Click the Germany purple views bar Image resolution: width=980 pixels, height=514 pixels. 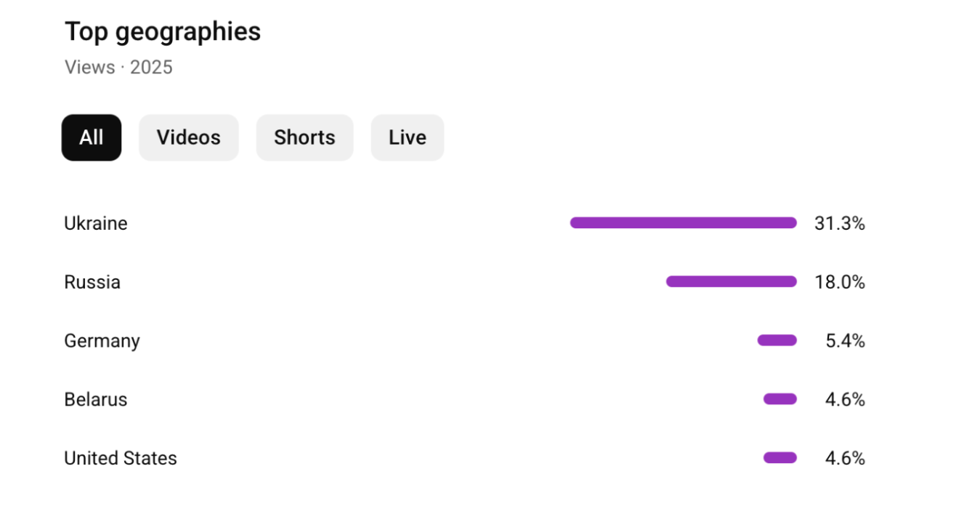(777, 340)
